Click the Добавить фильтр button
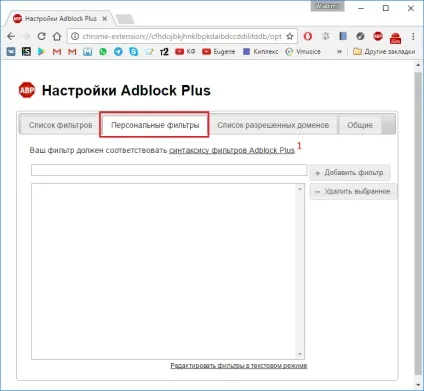 point(350,173)
